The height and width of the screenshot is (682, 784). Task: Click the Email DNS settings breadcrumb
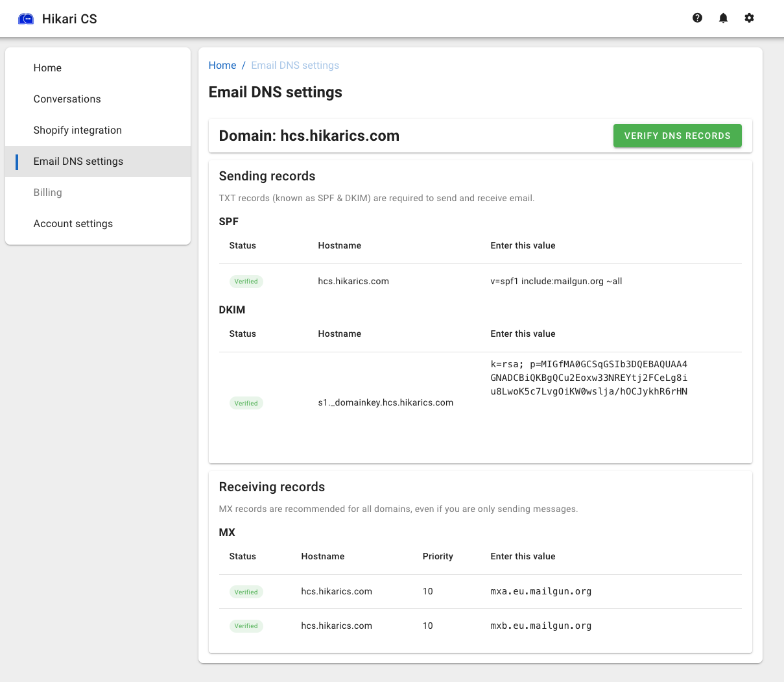[x=294, y=66]
